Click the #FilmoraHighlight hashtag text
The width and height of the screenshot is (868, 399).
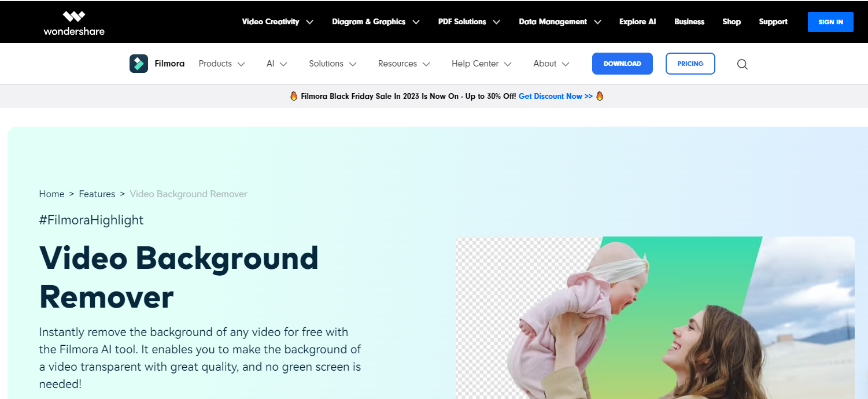pyautogui.click(x=91, y=220)
